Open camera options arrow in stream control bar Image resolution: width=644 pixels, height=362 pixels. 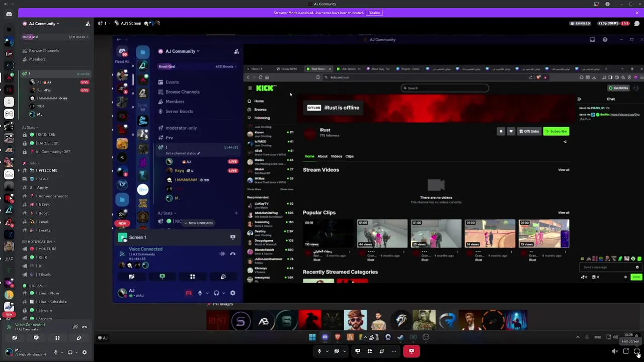(345, 351)
